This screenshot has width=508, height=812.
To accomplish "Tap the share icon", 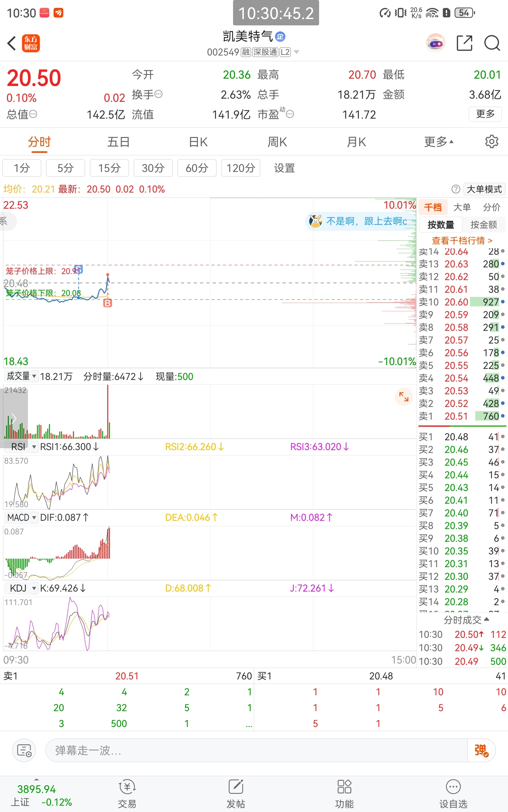I will tap(465, 43).
